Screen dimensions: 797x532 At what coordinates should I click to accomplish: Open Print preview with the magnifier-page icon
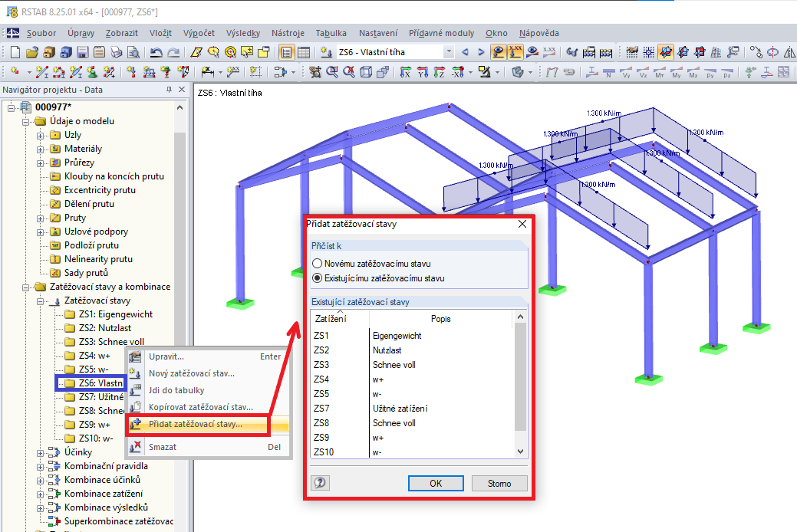(133, 52)
